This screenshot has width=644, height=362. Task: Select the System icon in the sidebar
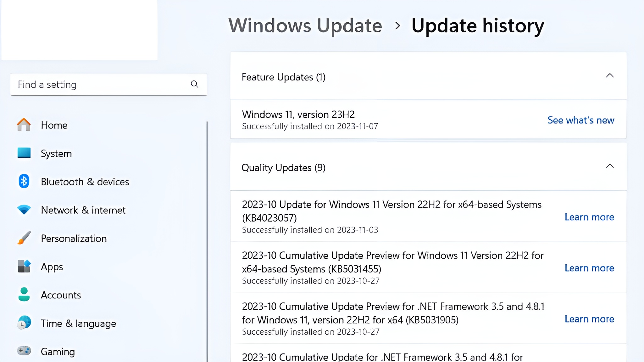[24, 153]
